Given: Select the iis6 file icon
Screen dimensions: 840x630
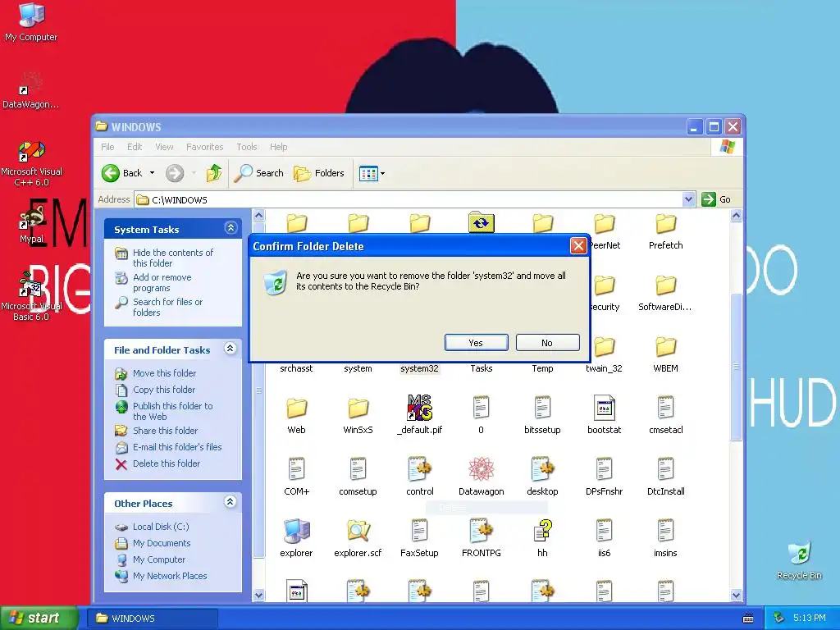Looking at the screenshot, I should pos(605,531).
